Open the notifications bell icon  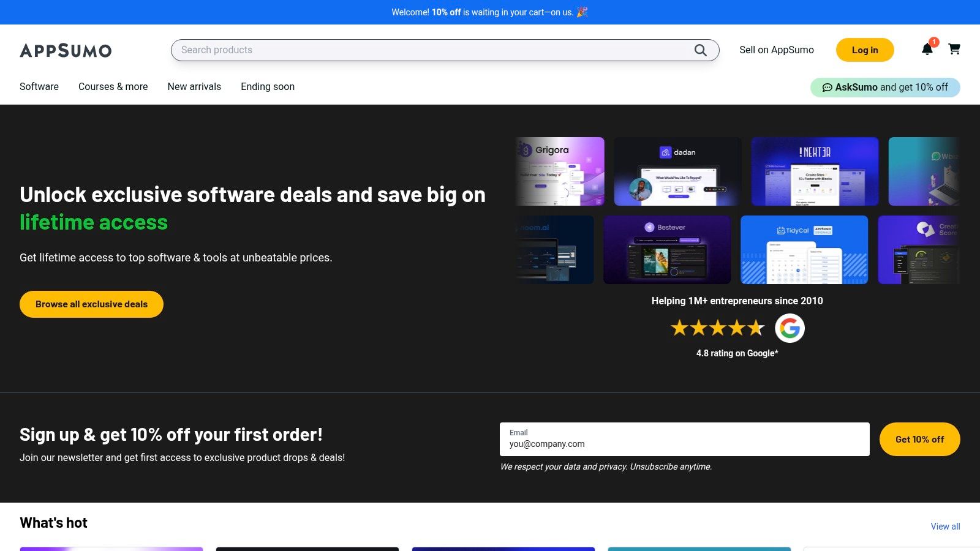pyautogui.click(x=927, y=50)
